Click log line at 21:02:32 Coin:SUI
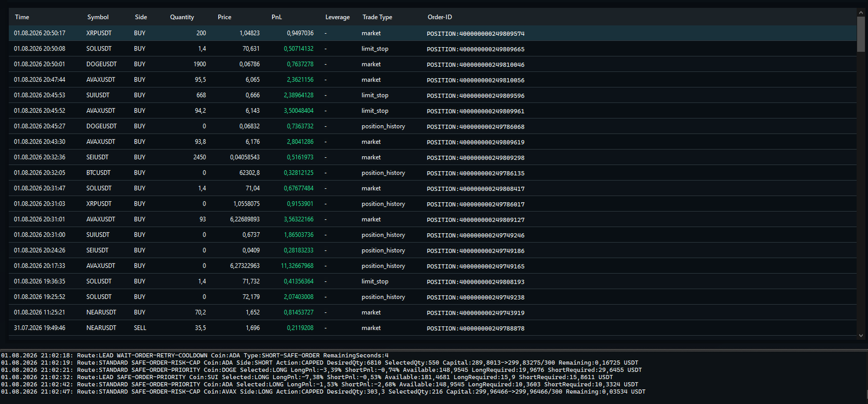 tap(307, 377)
